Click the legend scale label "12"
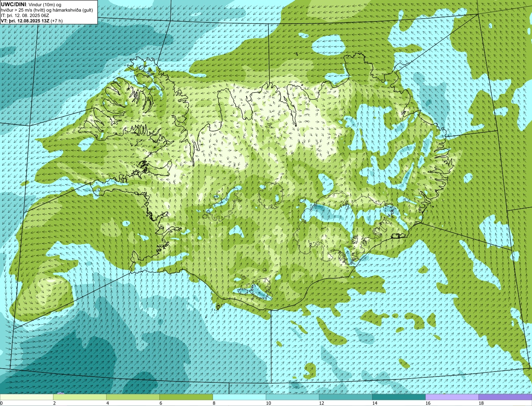The width and height of the screenshot is (532, 406). (x=322, y=403)
